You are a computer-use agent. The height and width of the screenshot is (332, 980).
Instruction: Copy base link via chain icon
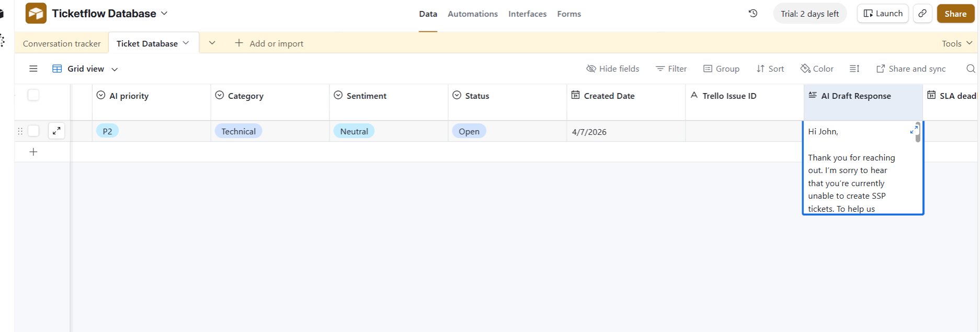(922, 14)
